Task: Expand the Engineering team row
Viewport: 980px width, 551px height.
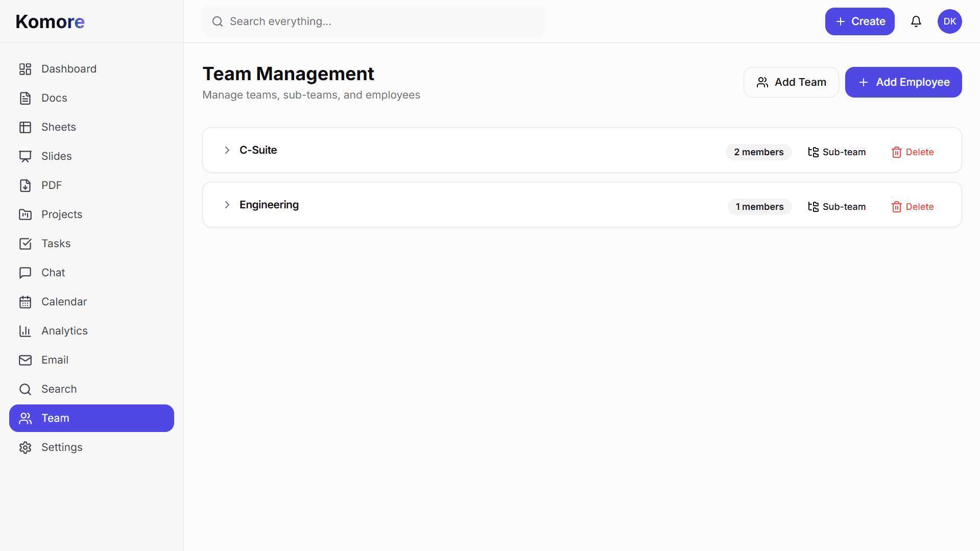Action: click(x=269, y=204)
